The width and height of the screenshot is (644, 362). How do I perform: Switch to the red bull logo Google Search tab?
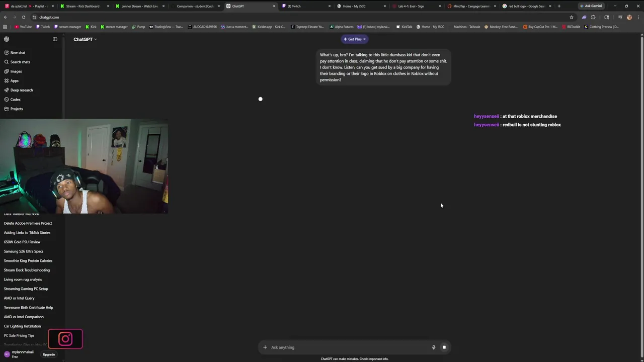click(526, 6)
